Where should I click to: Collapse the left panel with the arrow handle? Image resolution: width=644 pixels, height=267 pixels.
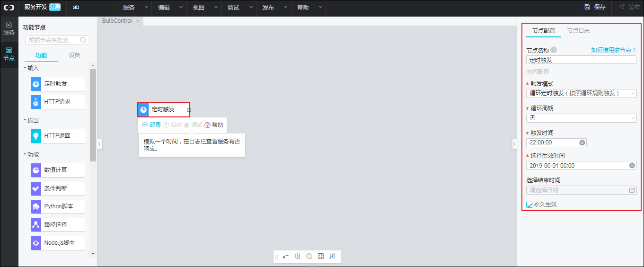tap(99, 144)
